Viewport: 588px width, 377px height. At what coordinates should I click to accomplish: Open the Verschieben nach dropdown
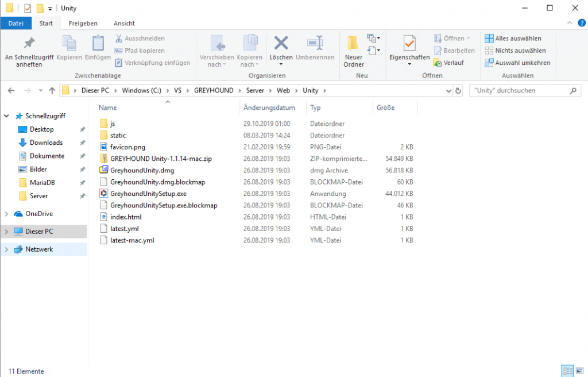(x=217, y=52)
